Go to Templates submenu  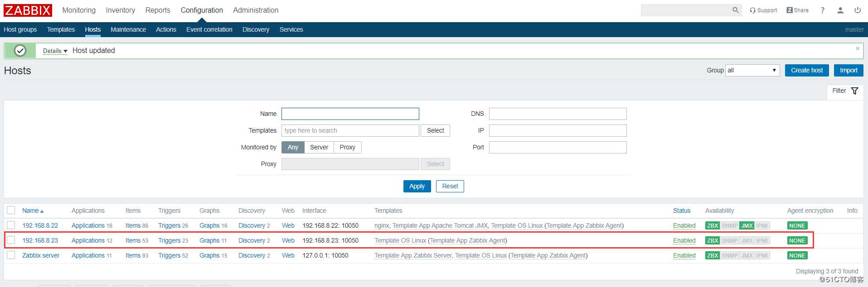(61, 29)
